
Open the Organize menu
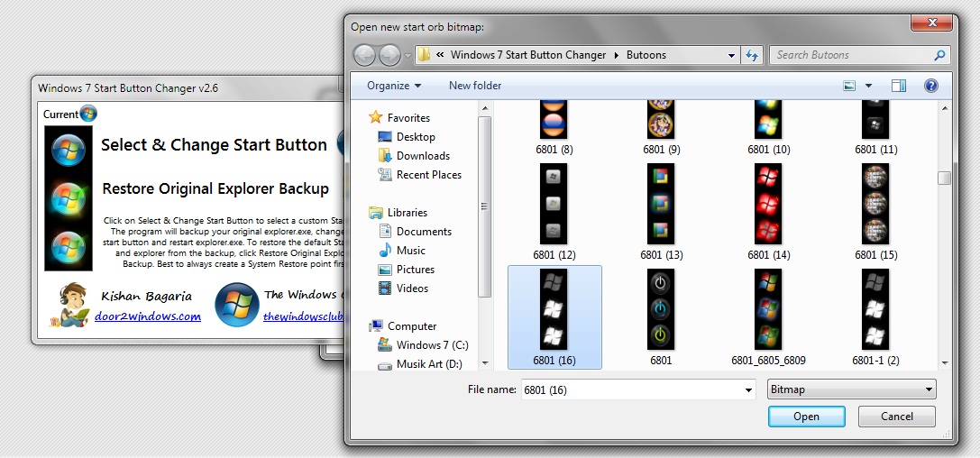pos(394,86)
